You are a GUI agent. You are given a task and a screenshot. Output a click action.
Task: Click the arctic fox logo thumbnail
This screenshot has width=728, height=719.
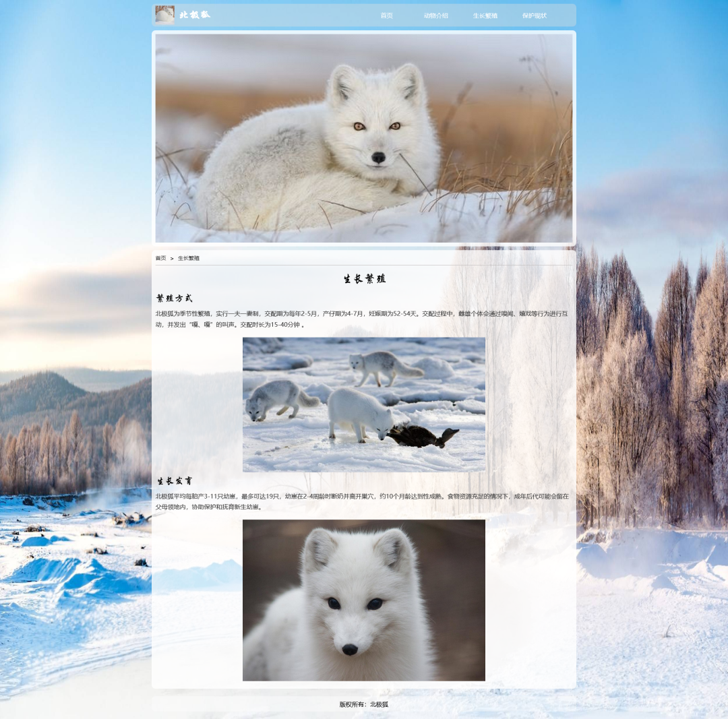point(164,15)
